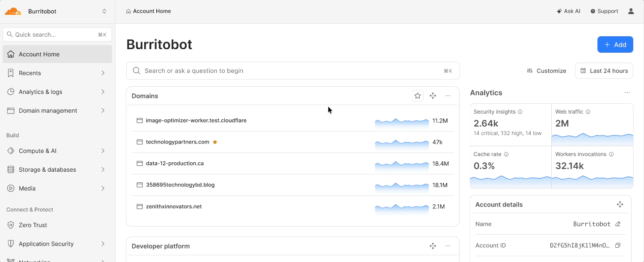Screen dimensions: 644x262
Task: Click the Storage & databases icon
Action: pyautogui.click(x=11, y=169)
